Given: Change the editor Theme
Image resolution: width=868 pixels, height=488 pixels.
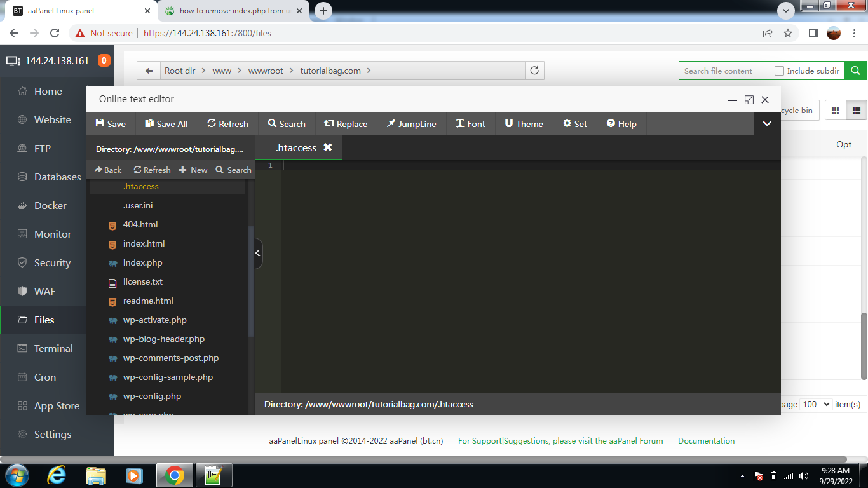Looking at the screenshot, I should pyautogui.click(x=524, y=124).
